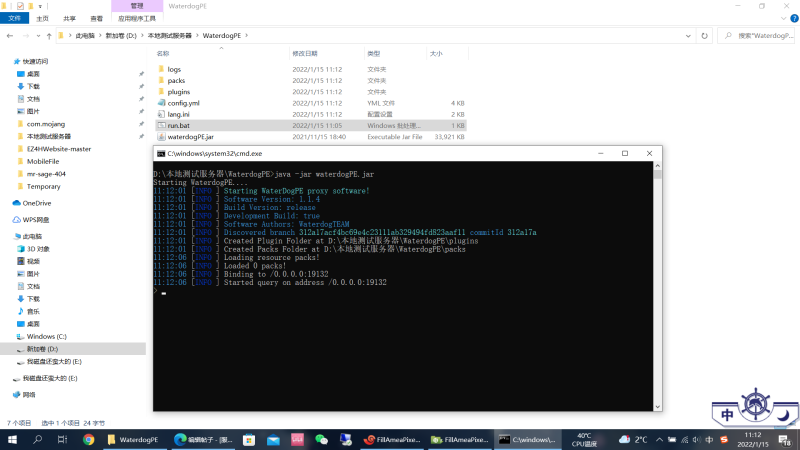This screenshot has width=800, height=450.
Task: Select Windows (C:) drive in sidebar
Action: click(x=46, y=336)
